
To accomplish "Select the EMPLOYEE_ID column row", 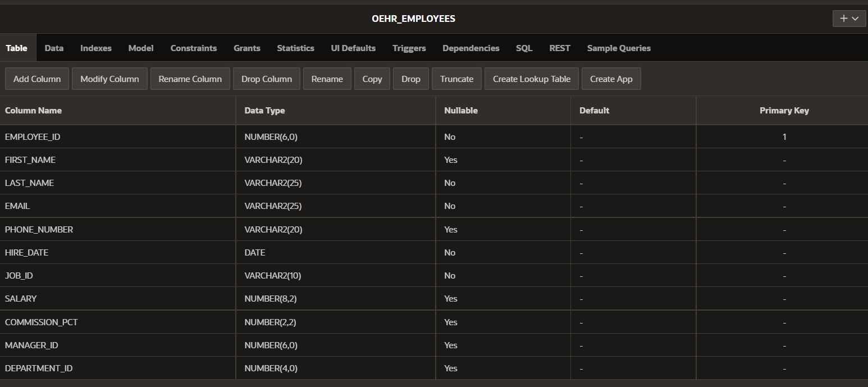I will click(33, 136).
